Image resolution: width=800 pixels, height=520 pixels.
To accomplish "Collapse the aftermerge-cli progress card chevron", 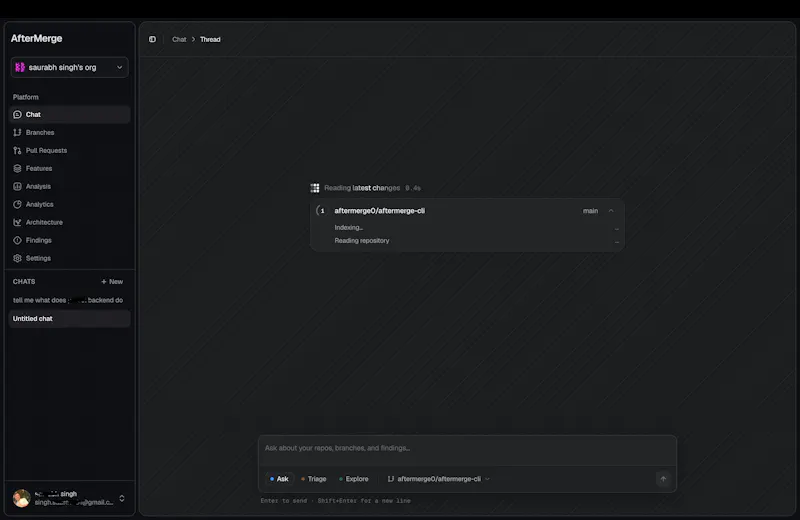I will click(611, 211).
